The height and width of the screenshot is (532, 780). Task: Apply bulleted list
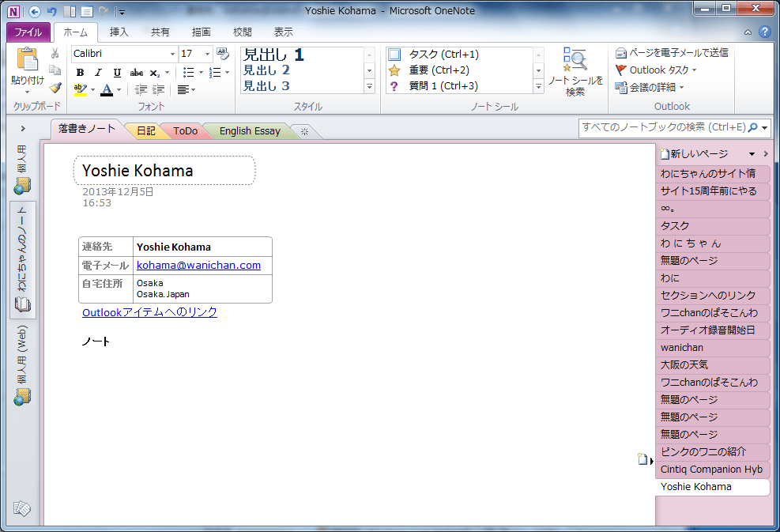tap(189, 73)
